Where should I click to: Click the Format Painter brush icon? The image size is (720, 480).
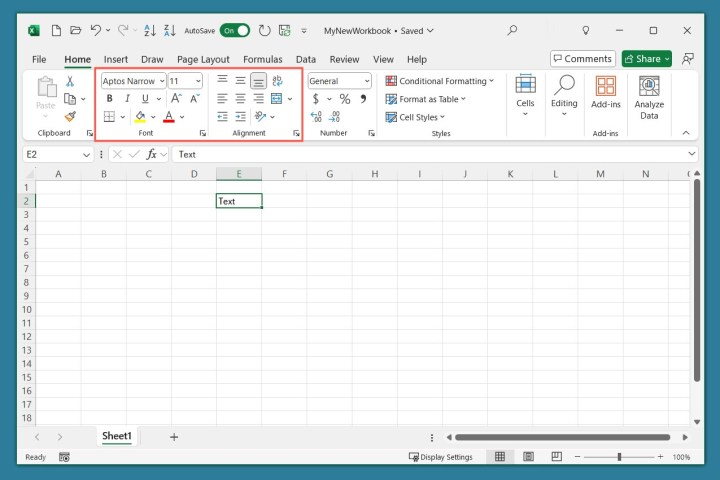point(70,117)
